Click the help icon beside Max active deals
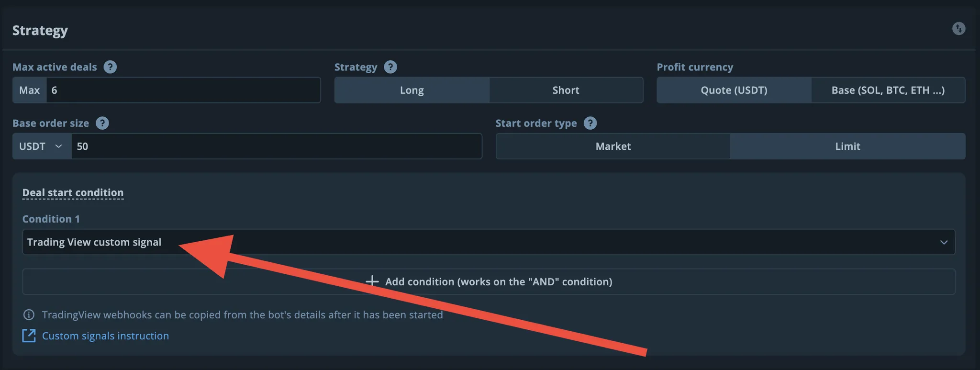 [110, 67]
